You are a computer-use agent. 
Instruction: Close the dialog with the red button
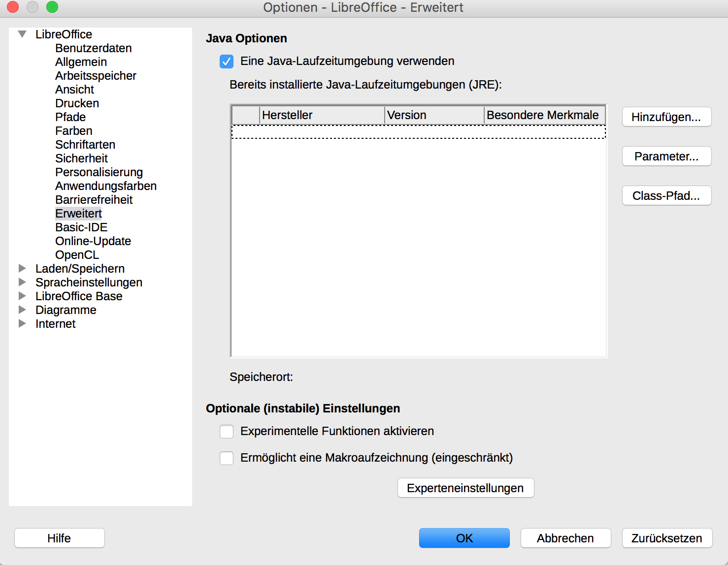click(13, 7)
